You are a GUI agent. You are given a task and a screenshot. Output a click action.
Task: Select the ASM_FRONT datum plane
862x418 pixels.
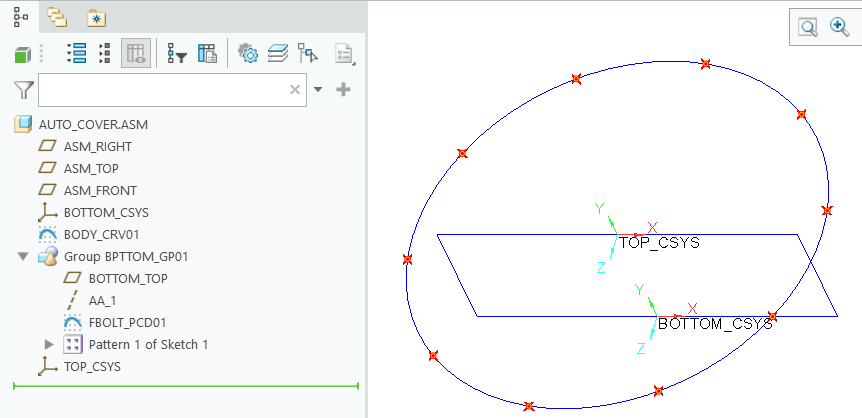[100, 191]
